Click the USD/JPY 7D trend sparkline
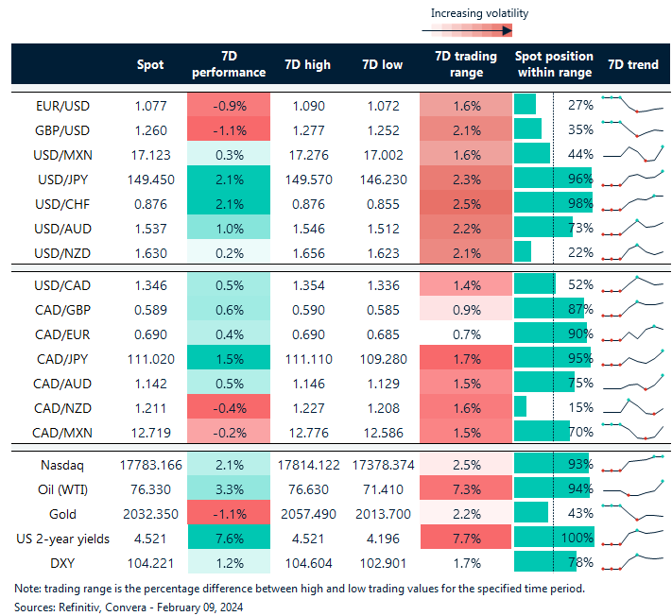 (x=632, y=177)
